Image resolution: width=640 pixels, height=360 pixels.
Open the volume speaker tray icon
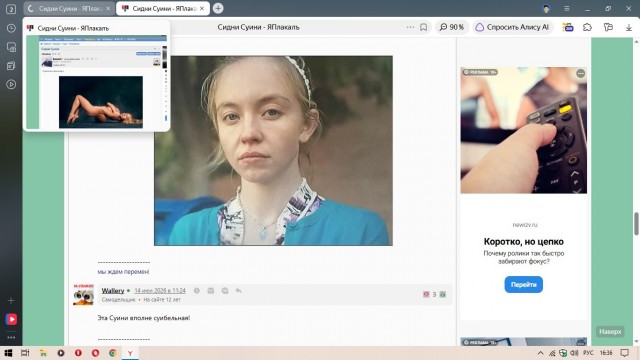pyautogui.click(x=574, y=353)
